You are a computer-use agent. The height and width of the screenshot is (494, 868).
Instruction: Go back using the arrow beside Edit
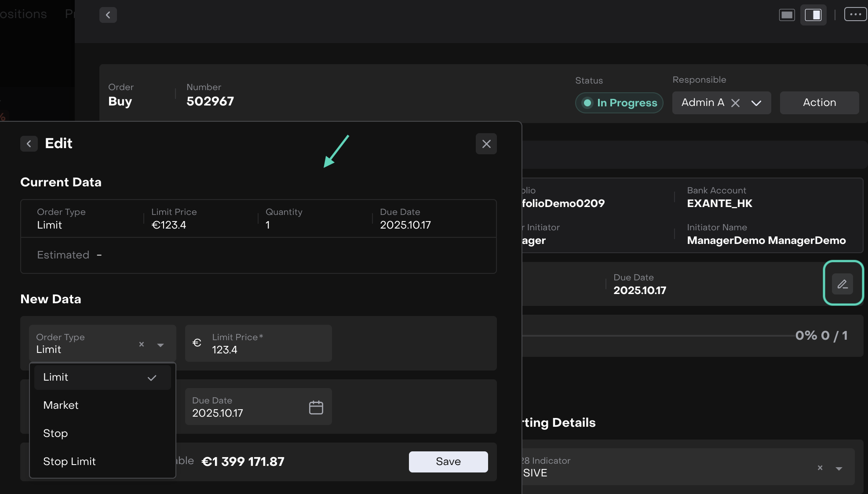(x=29, y=144)
